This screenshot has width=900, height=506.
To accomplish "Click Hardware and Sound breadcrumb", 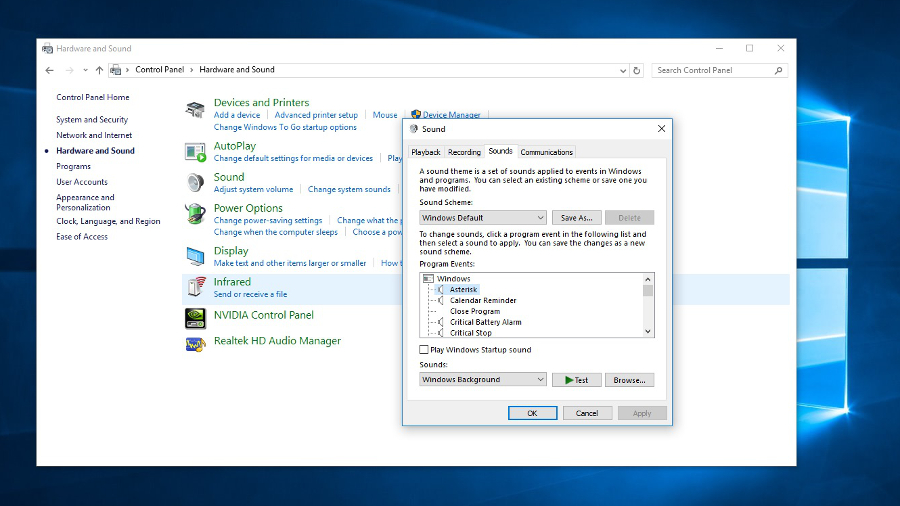I will 236,70.
